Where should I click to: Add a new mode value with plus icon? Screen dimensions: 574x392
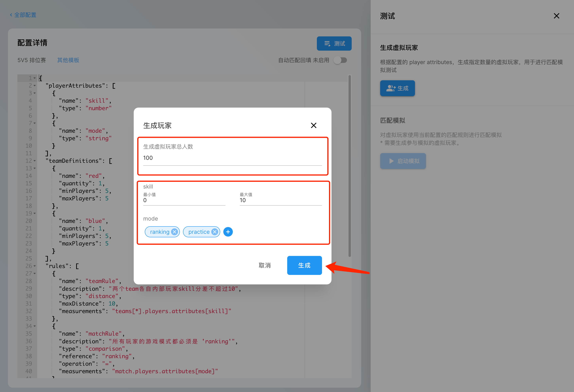[x=228, y=232]
